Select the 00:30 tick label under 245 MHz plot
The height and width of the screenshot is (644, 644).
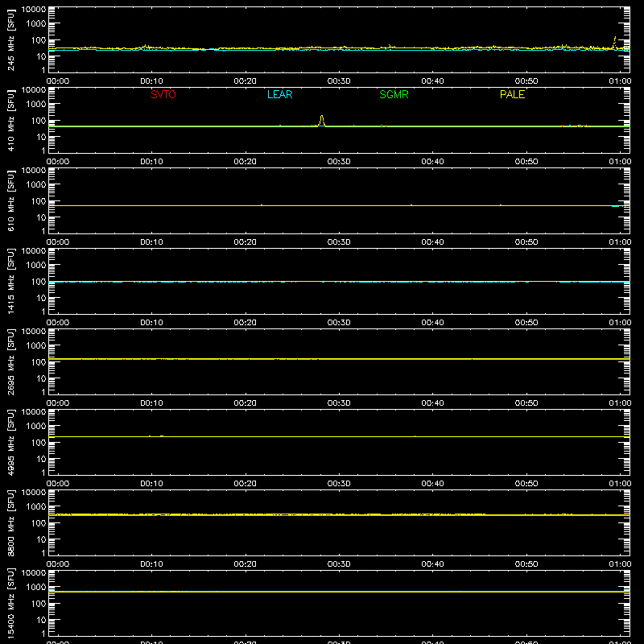tap(339, 81)
